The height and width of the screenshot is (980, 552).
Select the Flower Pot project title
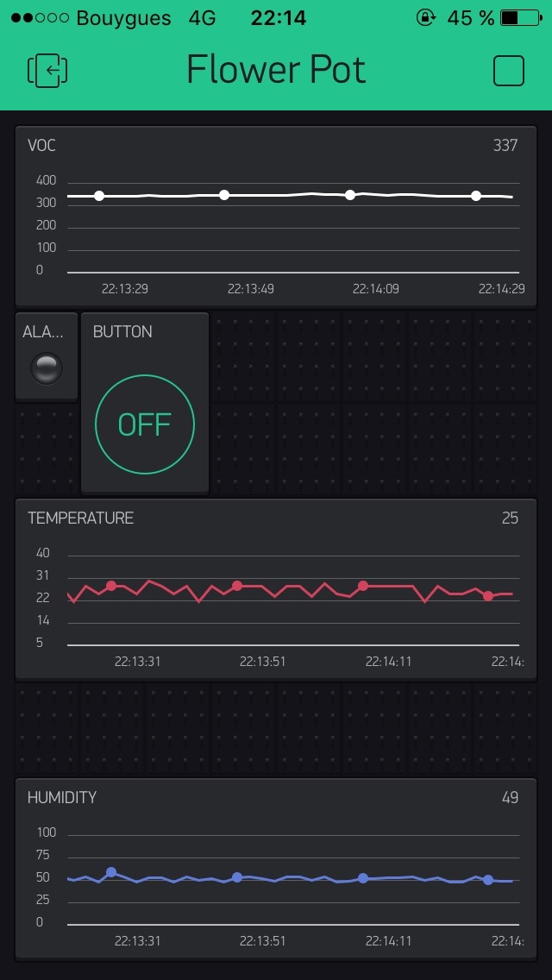[x=276, y=70]
